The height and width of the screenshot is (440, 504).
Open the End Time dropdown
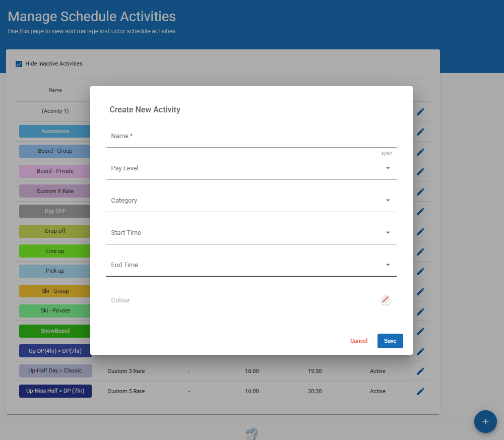(x=251, y=265)
